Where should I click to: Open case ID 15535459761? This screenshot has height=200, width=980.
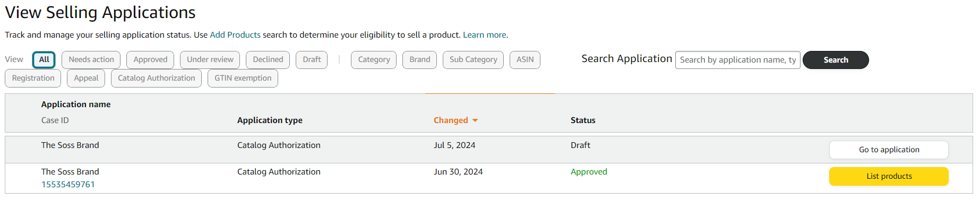click(68, 185)
